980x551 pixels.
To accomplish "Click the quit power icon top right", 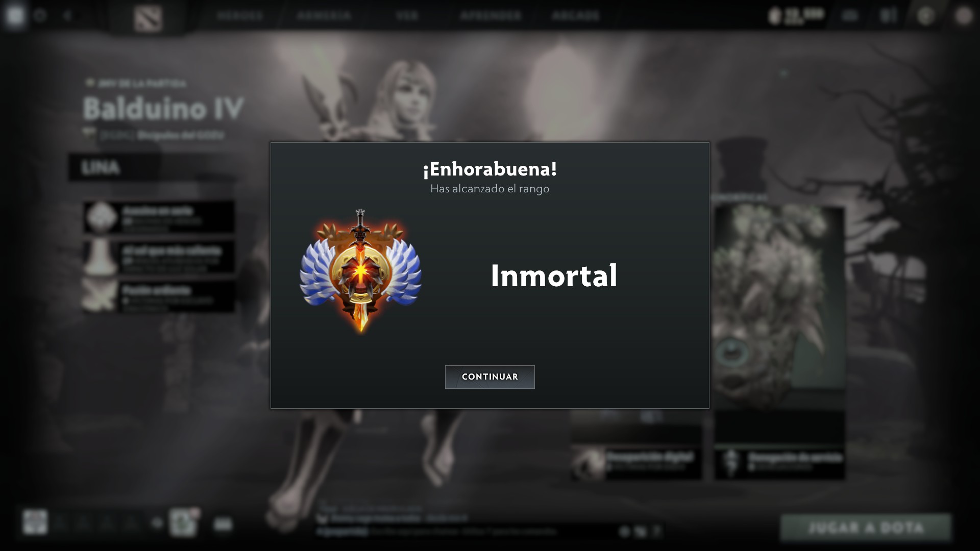I will pos(963,16).
